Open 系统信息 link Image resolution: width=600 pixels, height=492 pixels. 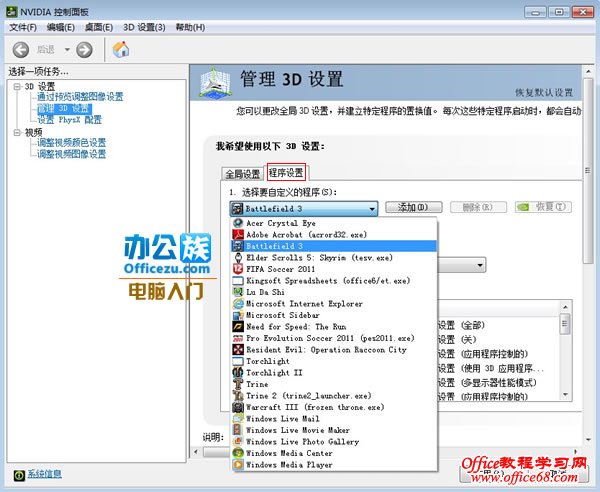coord(44,474)
